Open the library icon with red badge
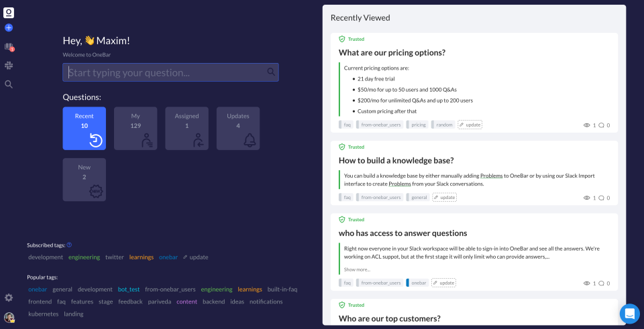 [9, 47]
